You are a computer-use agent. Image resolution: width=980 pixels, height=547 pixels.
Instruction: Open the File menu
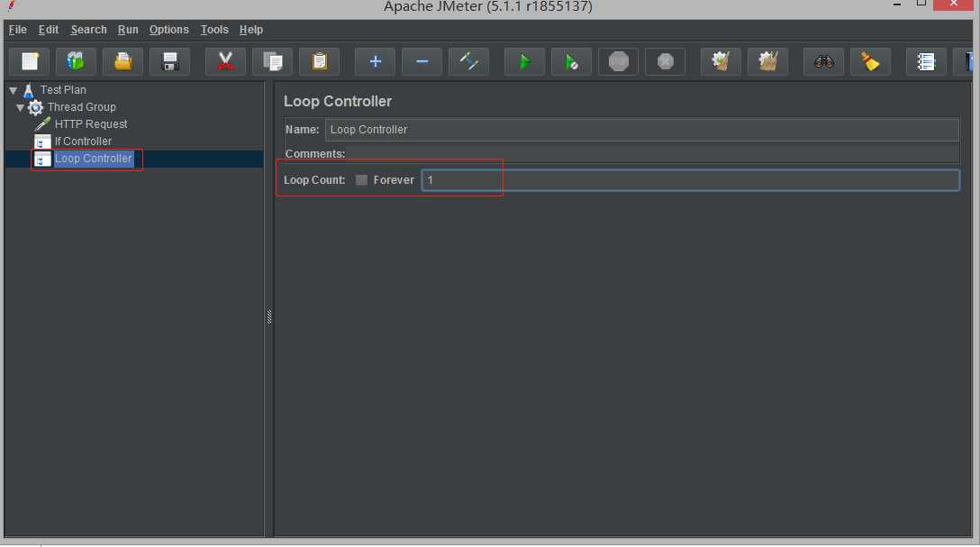click(x=17, y=30)
